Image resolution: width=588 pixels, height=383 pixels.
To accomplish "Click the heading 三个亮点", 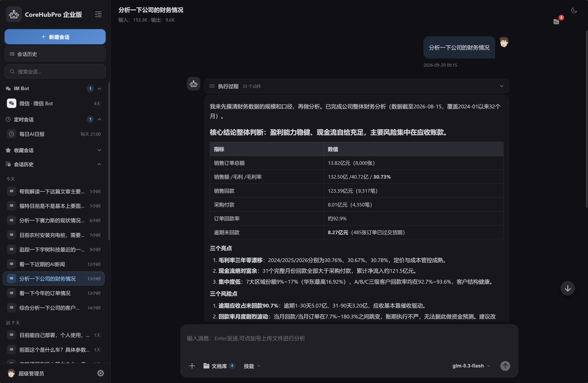I will click(x=221, y=248).
